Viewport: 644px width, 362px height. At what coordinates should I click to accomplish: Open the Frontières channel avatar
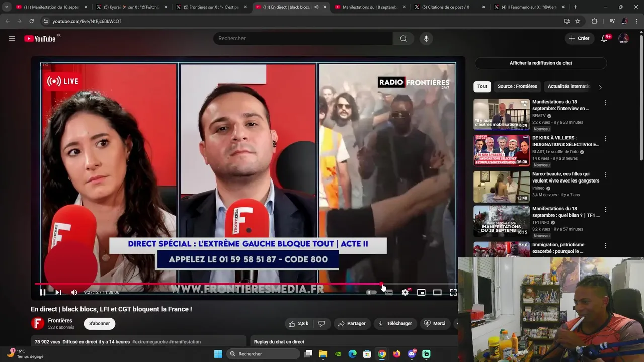(37, 323)
